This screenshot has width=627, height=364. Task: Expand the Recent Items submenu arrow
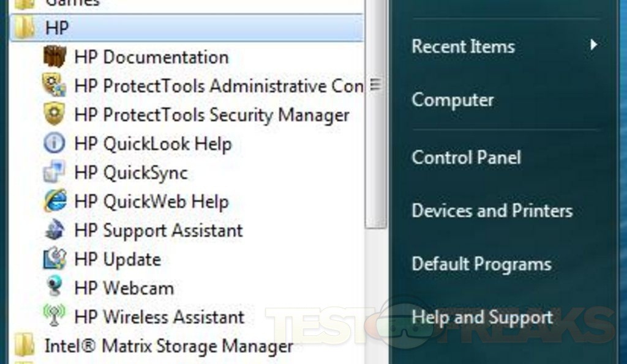click(593, 45)
